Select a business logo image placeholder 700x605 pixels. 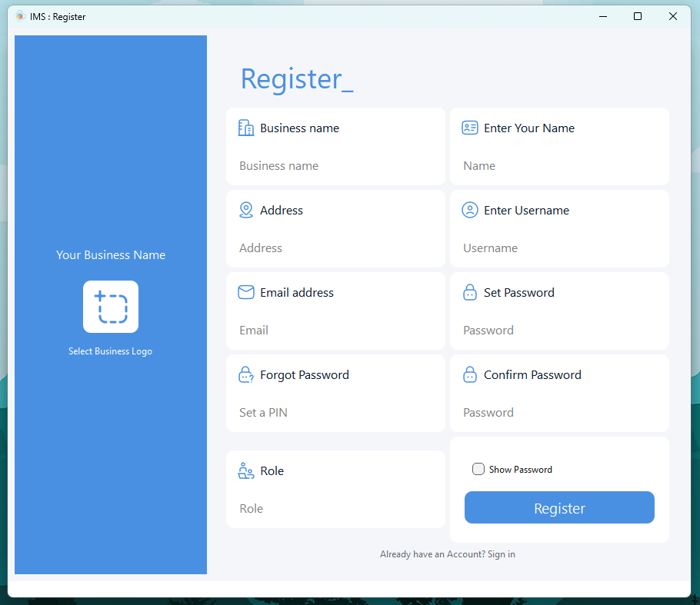[111, 307]
